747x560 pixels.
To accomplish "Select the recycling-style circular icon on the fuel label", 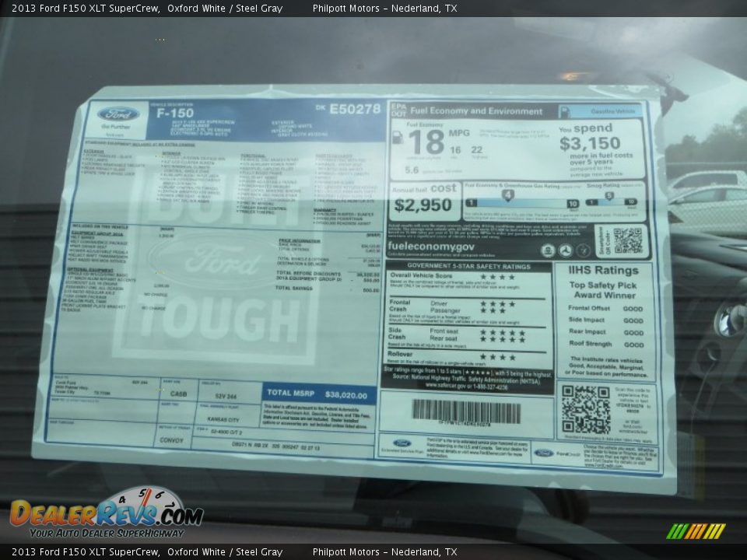I will point(566,250).
